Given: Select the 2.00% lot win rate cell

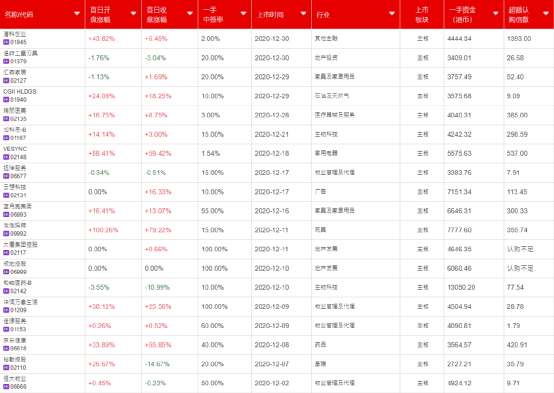Looking at the screenshot, I should coord(211,39).
